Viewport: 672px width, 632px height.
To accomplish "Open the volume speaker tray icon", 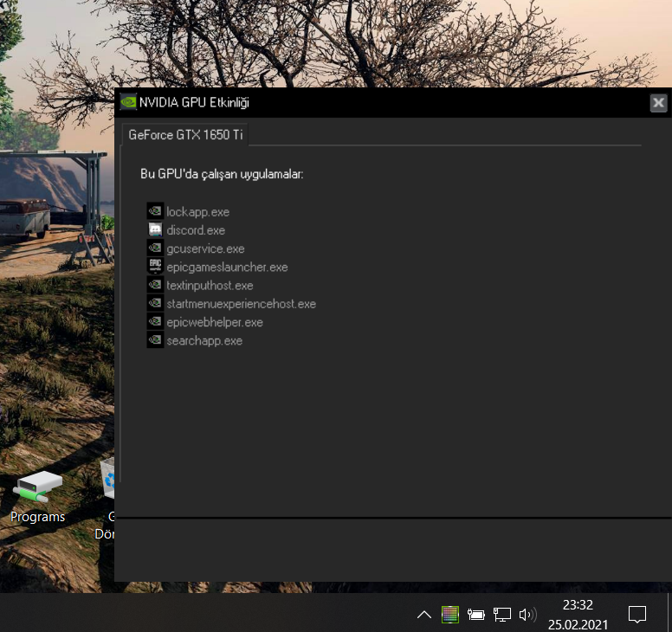I will coord(527,615).
